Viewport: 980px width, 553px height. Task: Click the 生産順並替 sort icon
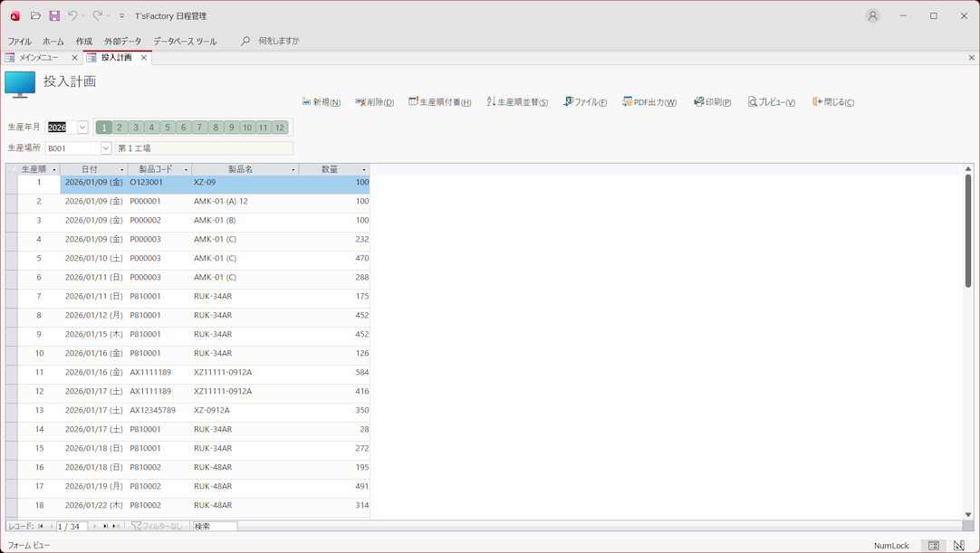[x=491, y=102]
